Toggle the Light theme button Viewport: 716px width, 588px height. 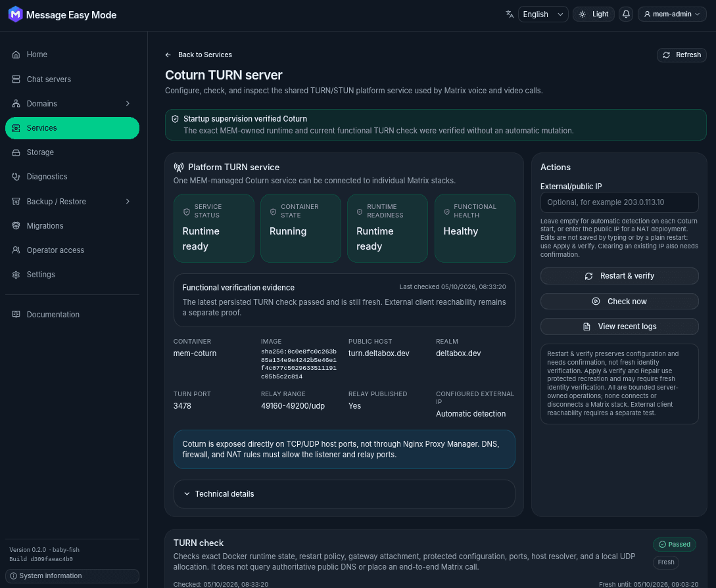594,14
